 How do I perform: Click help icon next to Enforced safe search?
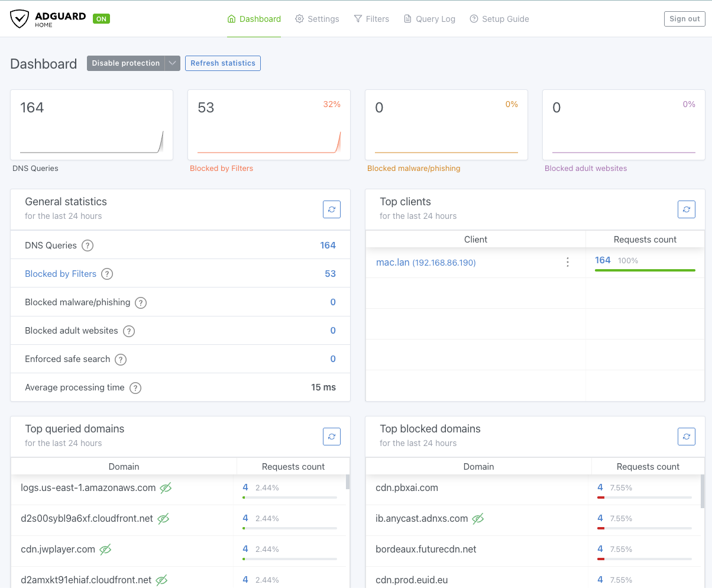(x=121, y=359)
